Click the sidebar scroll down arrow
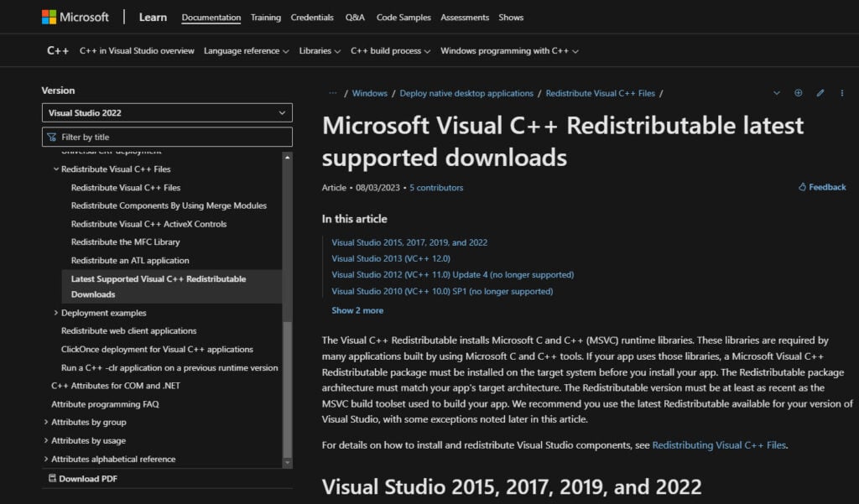 (x=288, y=463)
